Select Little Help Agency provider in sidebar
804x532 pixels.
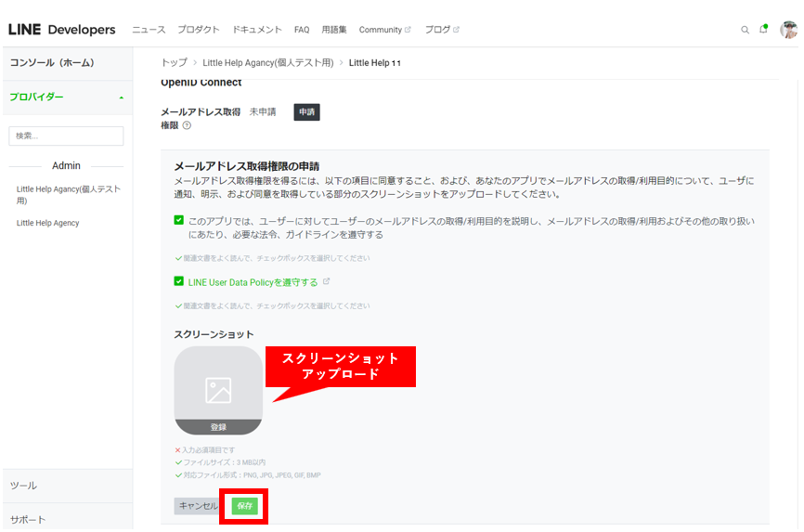point(47,223)
